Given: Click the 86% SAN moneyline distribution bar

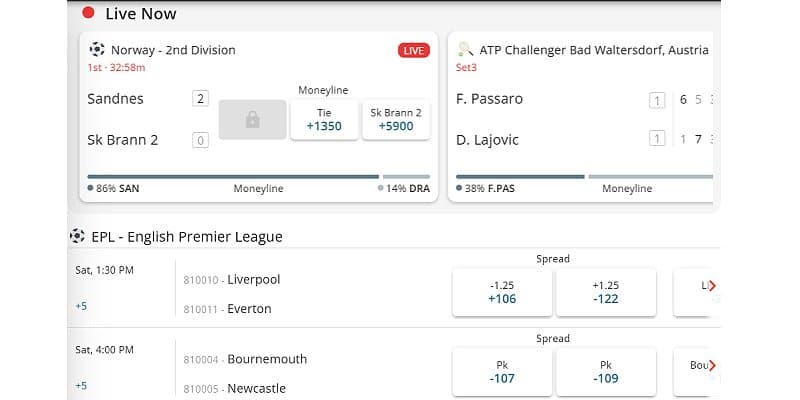Looking at the screenshot, I should 232,177.
